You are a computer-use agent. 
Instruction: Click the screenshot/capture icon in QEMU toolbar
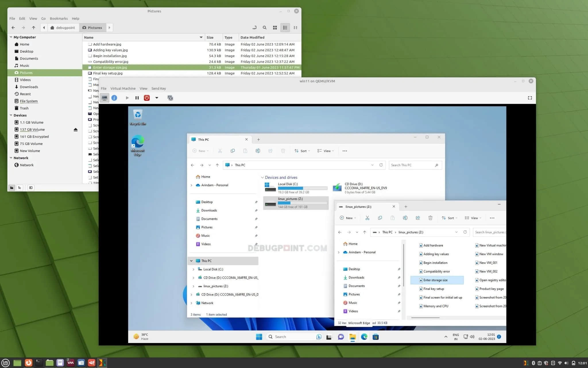[170, 98]
